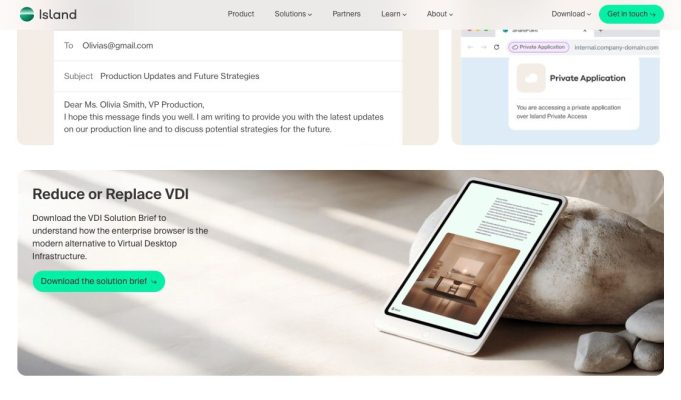Viewport: 681px width, 400px height.
Task: Expand the Learn dropdown menu
Action: click(x=394, y=14)
